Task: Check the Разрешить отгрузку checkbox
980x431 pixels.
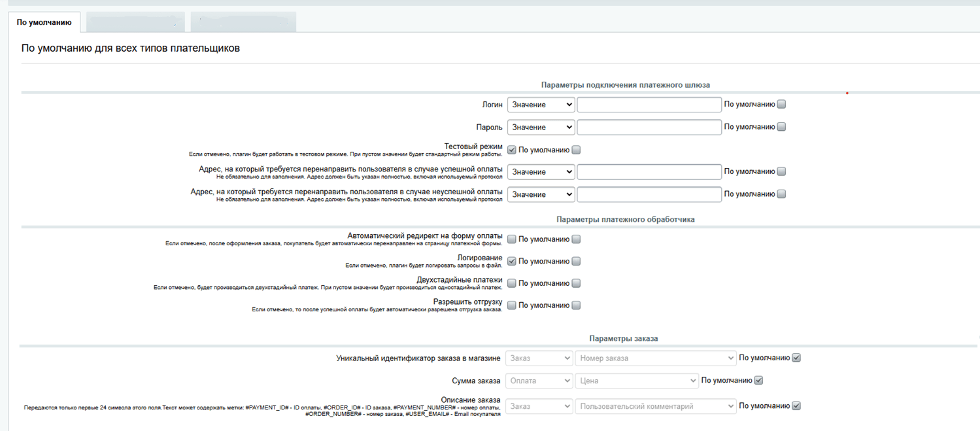Action: point(512,305)
